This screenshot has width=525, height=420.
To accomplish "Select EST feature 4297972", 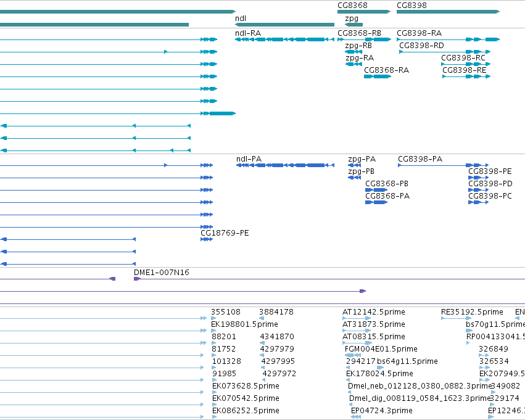I will tap(264, 380).
